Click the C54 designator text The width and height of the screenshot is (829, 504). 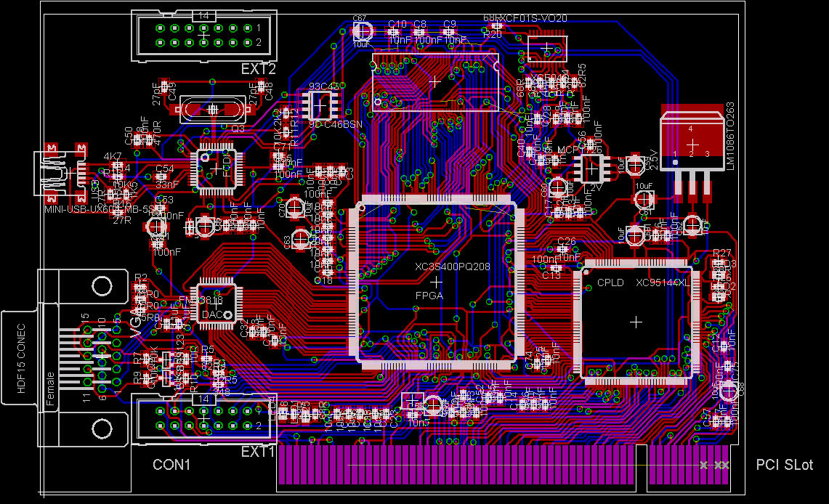click(164, 168)
